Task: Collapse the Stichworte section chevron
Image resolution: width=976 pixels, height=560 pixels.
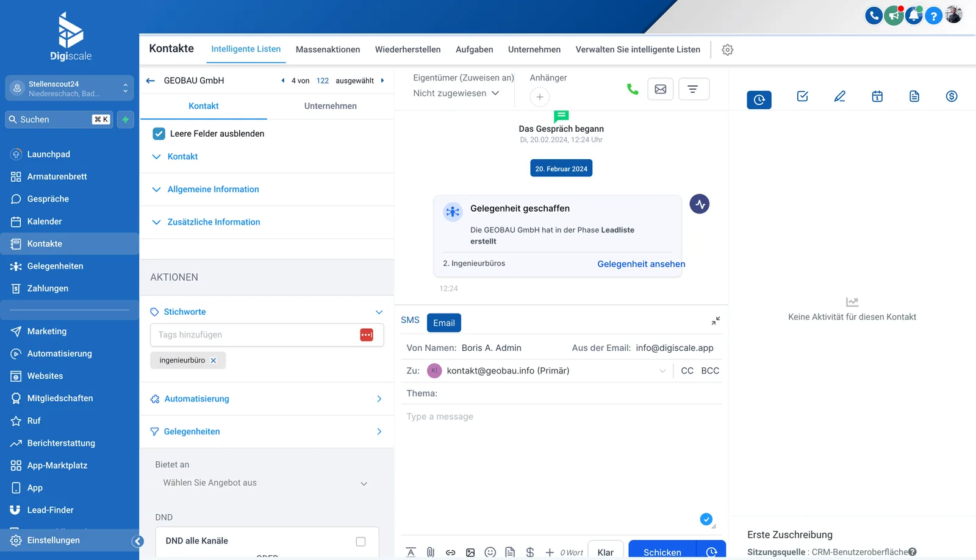Action: point(379,312)
